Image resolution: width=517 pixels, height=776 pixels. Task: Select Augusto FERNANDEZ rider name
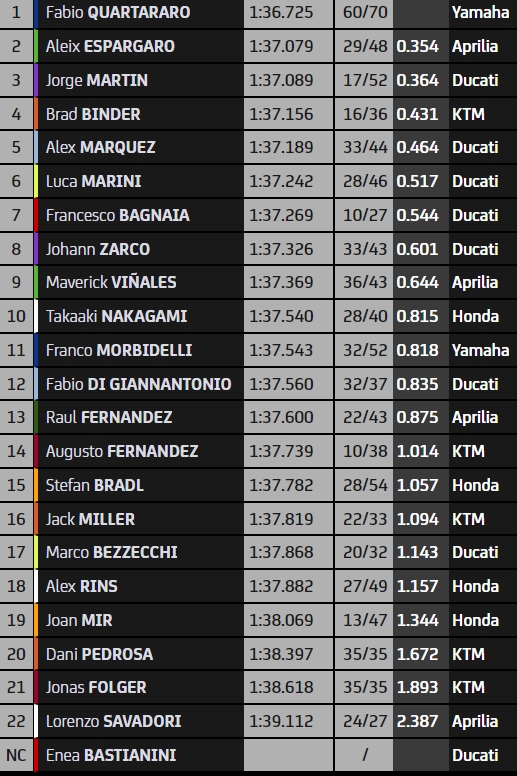(x=122, y=451)
